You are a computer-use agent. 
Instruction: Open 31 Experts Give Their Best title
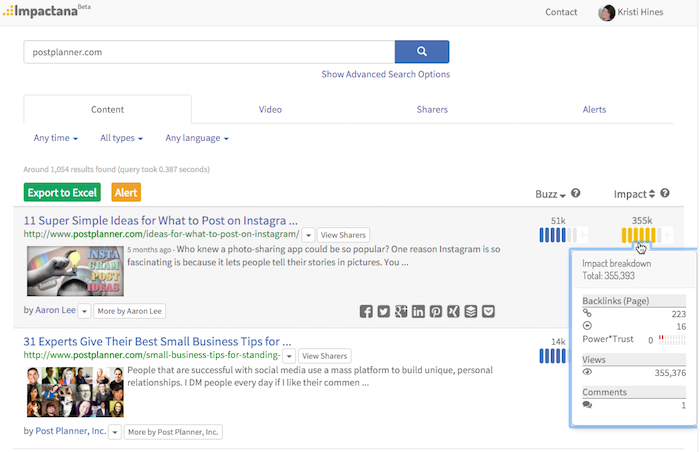[x=158, y=342]
